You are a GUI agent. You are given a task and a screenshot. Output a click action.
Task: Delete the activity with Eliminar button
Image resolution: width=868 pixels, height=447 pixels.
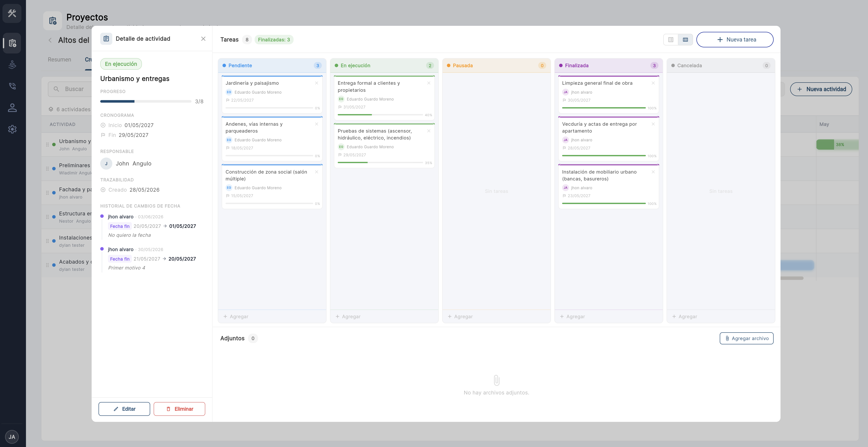(179, 409)
